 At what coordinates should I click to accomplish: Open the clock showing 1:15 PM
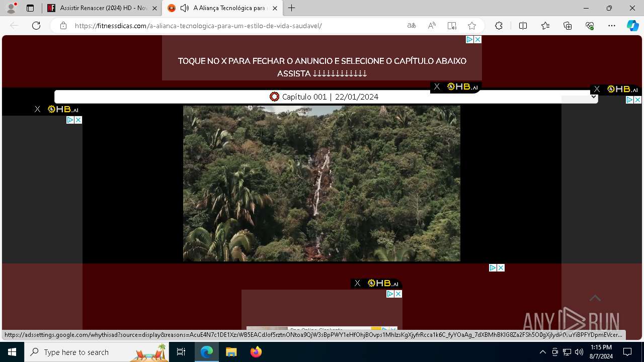pos(601,352)
